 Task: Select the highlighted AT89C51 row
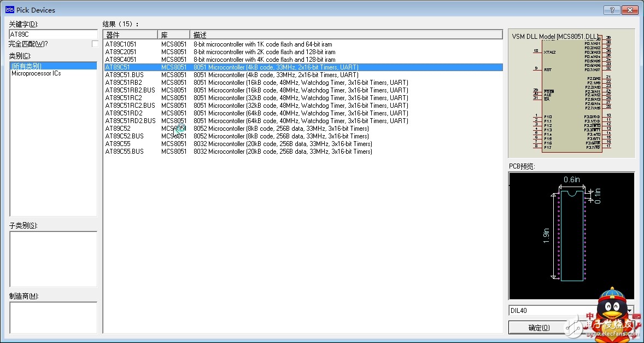(x=303, y=67)
